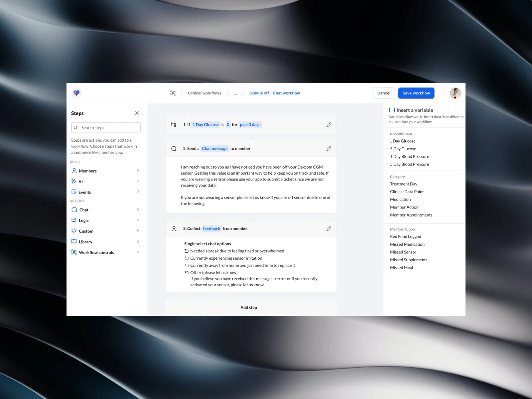This screenshot has width=532, height=399.
Task: Expand the Members row chevron
Action: [138, 171]
